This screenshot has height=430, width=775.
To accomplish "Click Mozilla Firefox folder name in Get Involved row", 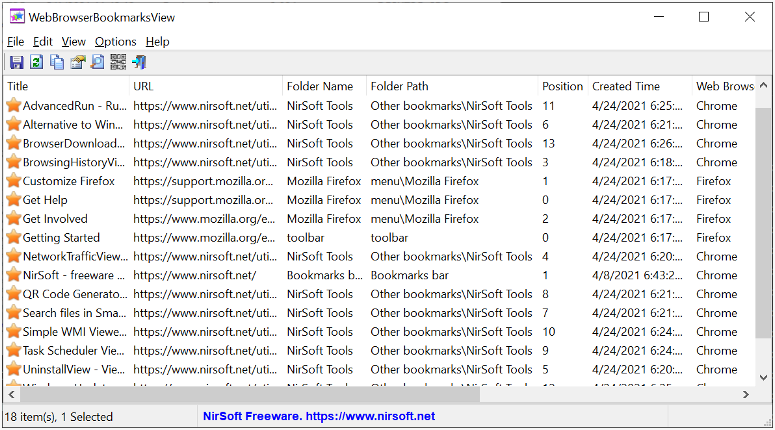I will pos(324,218).
